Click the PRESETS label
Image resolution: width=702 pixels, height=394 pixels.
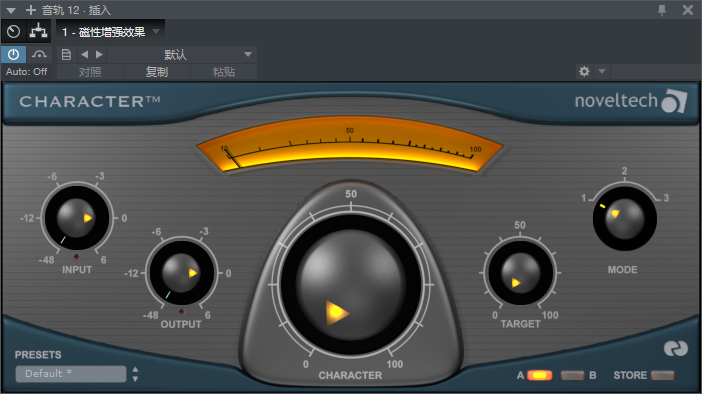(x=38, y=355)
